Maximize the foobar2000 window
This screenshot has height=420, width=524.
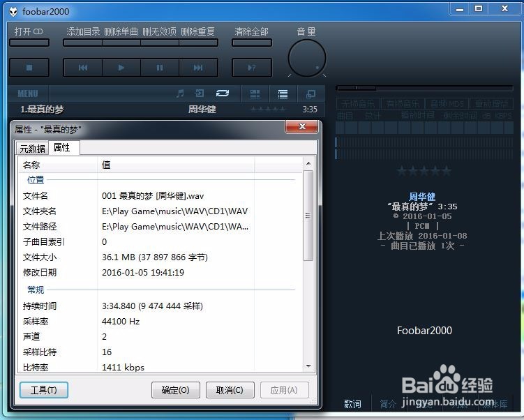479,9
